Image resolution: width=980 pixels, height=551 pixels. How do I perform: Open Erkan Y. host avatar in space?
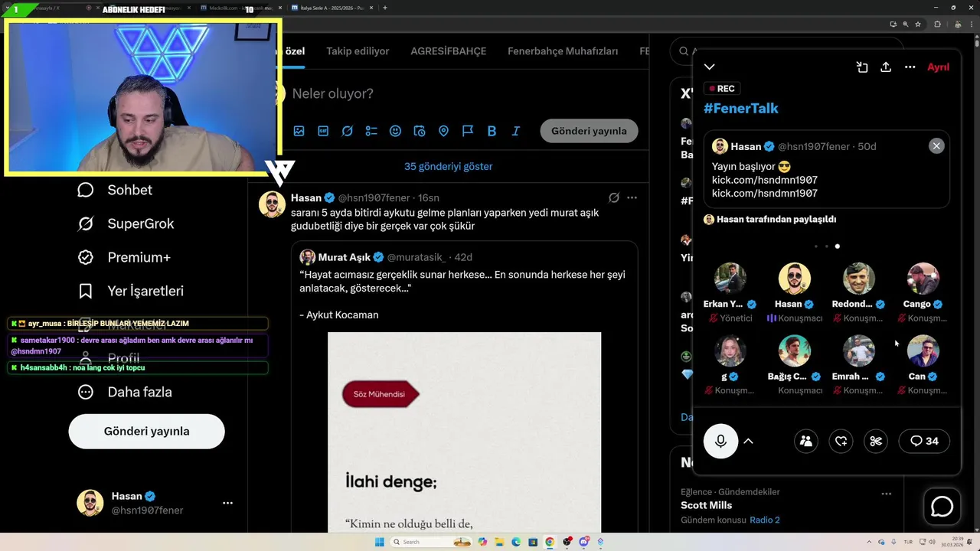click(x=730, y=279)
